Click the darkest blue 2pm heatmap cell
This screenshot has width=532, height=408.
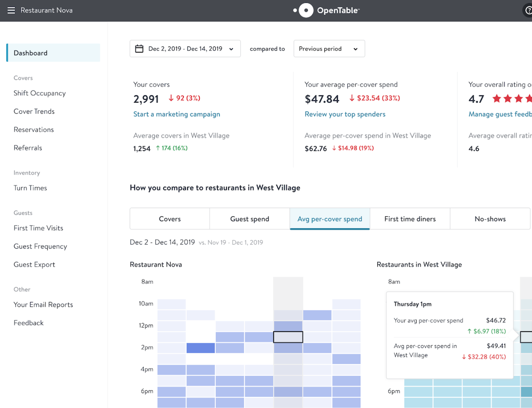201,348
